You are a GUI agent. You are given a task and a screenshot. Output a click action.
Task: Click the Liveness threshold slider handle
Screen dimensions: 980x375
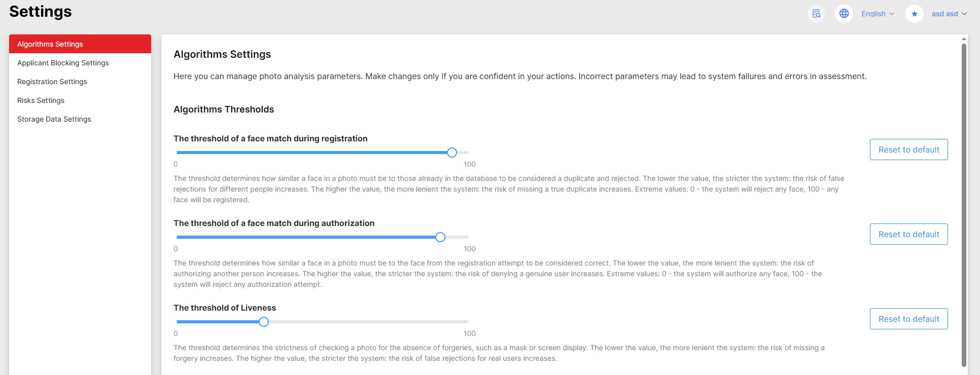click(264, 322)
